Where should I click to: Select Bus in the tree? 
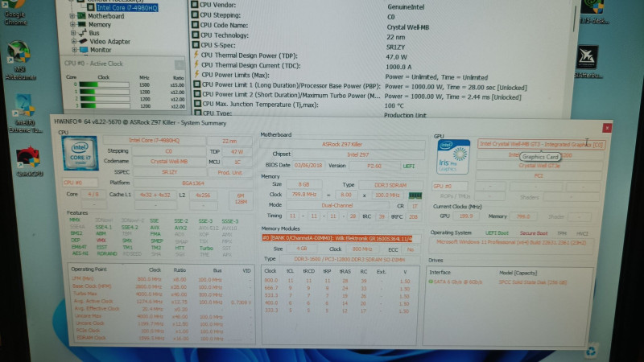tap(94, 33)
